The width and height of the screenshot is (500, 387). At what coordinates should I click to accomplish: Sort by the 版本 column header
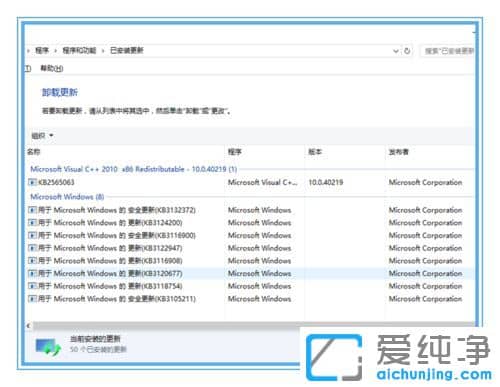click(x=315, y=152)
